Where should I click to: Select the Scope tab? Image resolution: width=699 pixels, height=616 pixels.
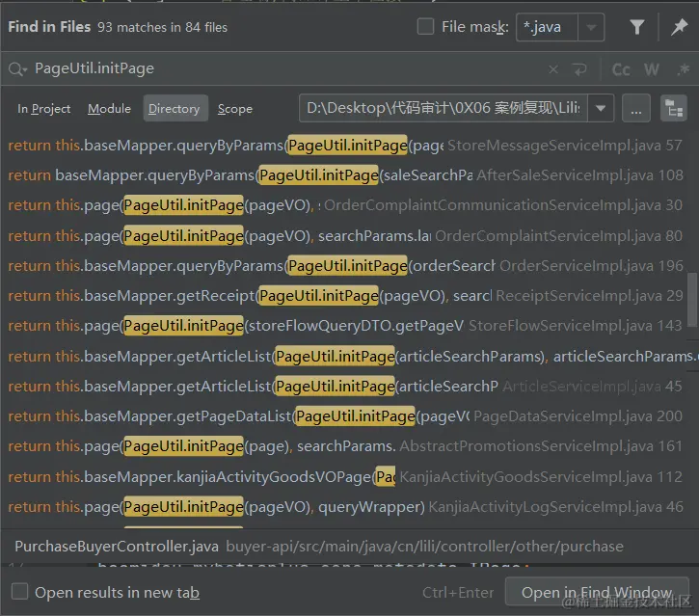(x=235, y=109)
